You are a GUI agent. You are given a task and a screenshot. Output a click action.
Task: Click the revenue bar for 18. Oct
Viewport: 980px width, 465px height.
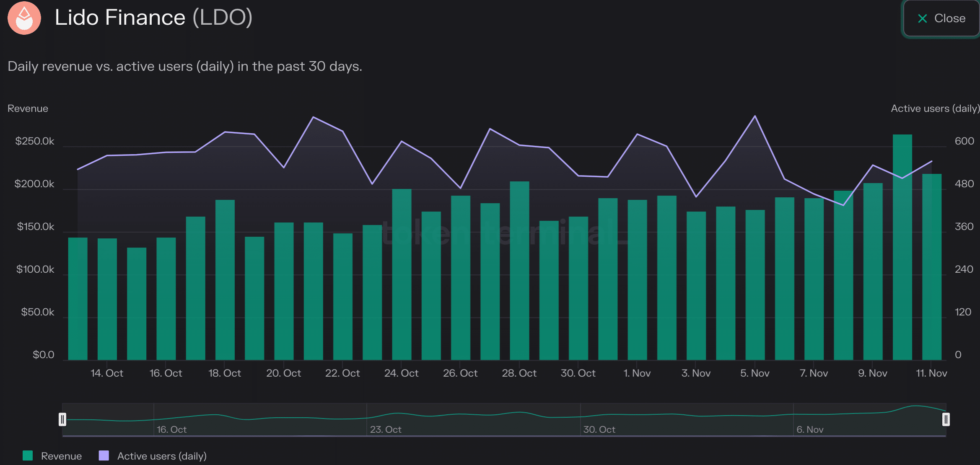coord(225,280)
